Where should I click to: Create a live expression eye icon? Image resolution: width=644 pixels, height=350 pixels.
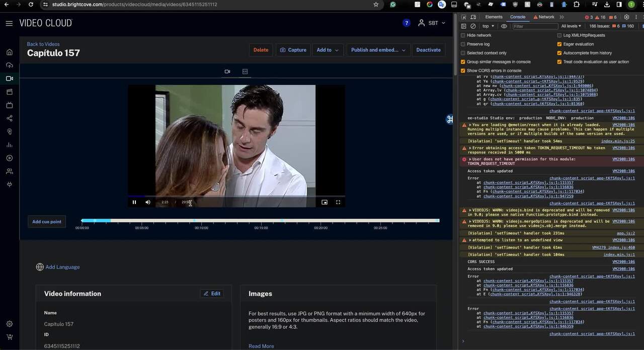pyautogui.click(x=504, y=26)
